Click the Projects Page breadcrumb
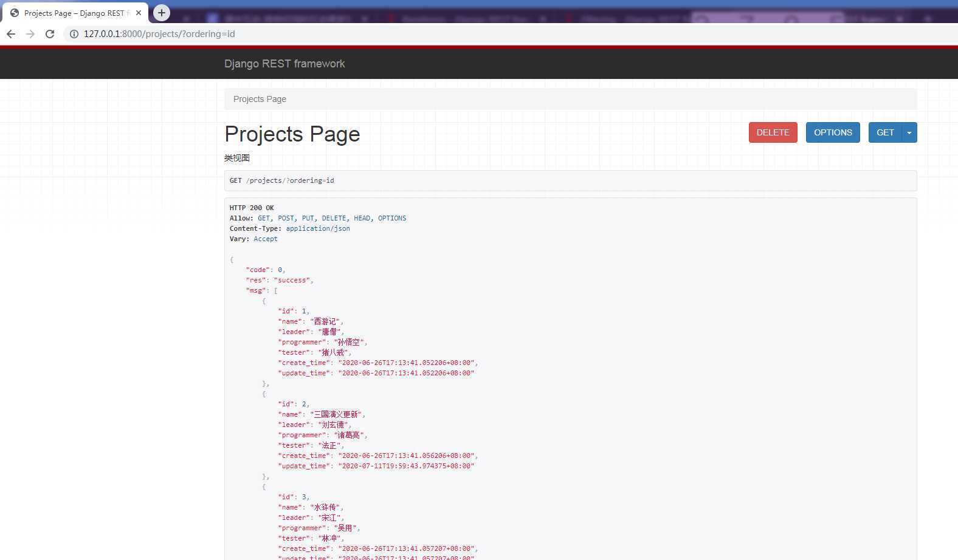Screen dimensions: 958x560 pyautogui.click(x=260, y=99)
